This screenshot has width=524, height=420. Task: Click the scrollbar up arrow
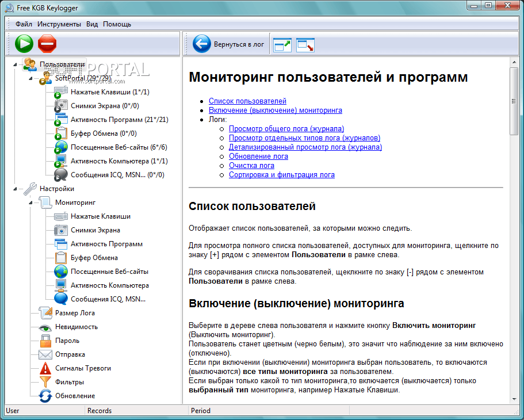point(514,62)
